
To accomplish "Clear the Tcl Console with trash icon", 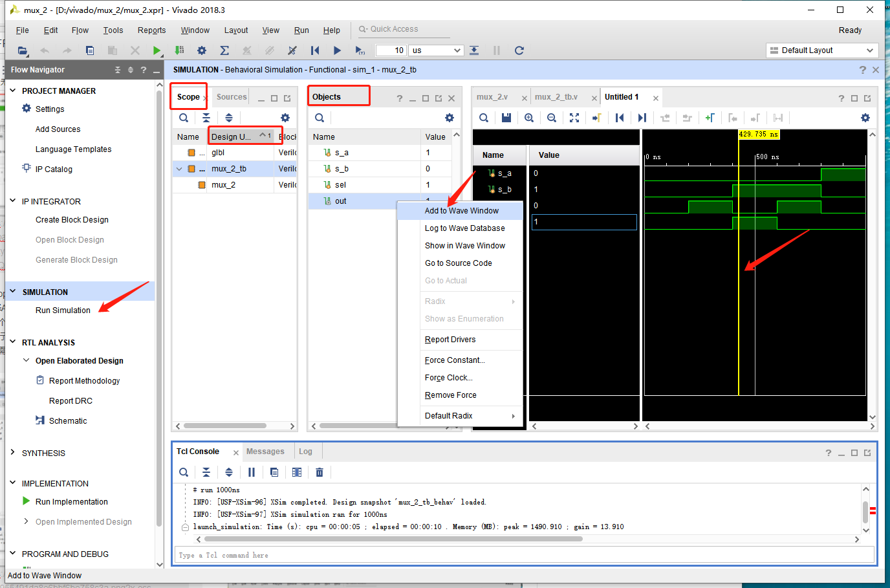I will [x=320, y=472].
